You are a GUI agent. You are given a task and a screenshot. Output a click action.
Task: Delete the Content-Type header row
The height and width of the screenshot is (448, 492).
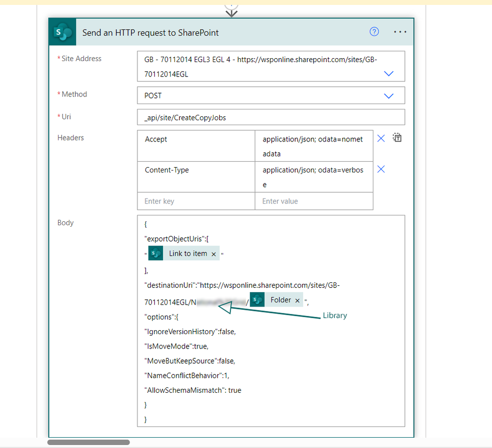point(381,169)
